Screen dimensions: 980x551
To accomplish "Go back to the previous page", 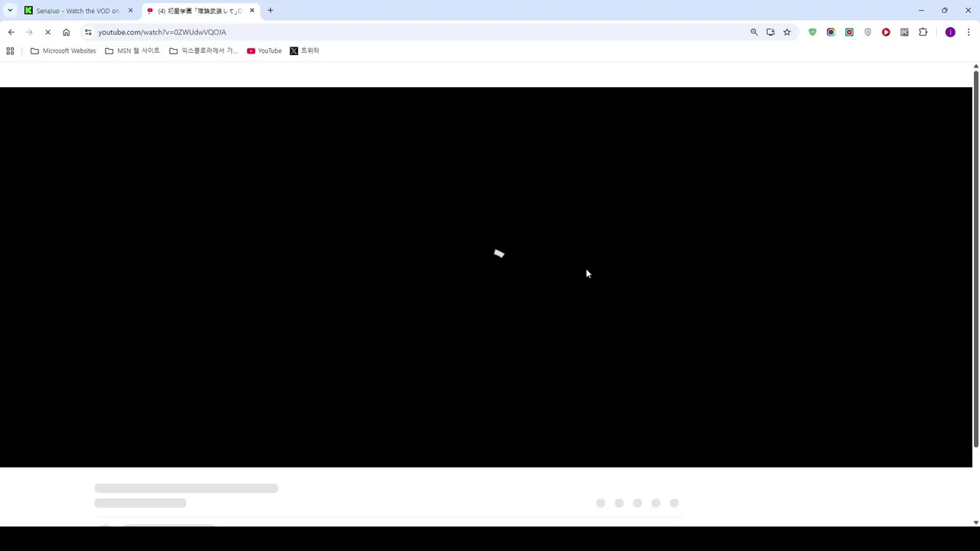I will point(11,32).
